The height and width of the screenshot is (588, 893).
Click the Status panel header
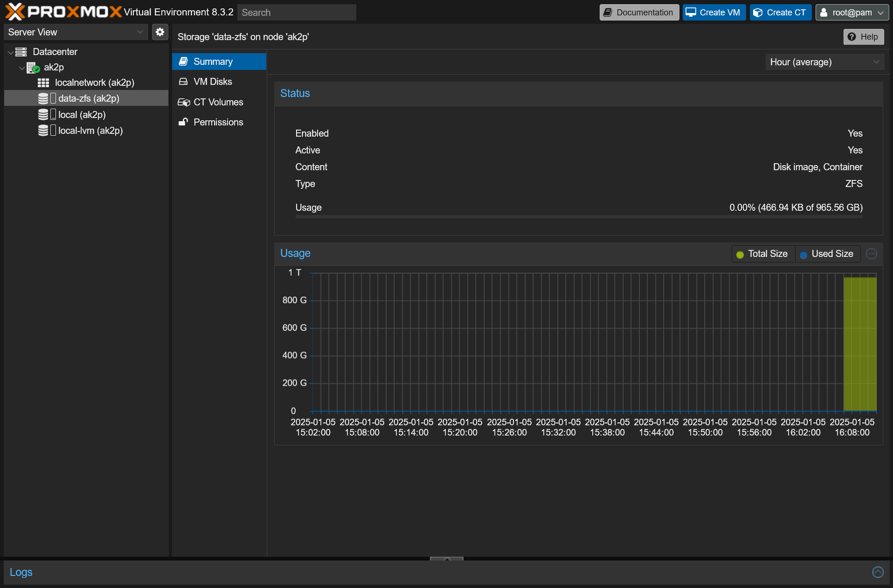[x=579, y=94]
